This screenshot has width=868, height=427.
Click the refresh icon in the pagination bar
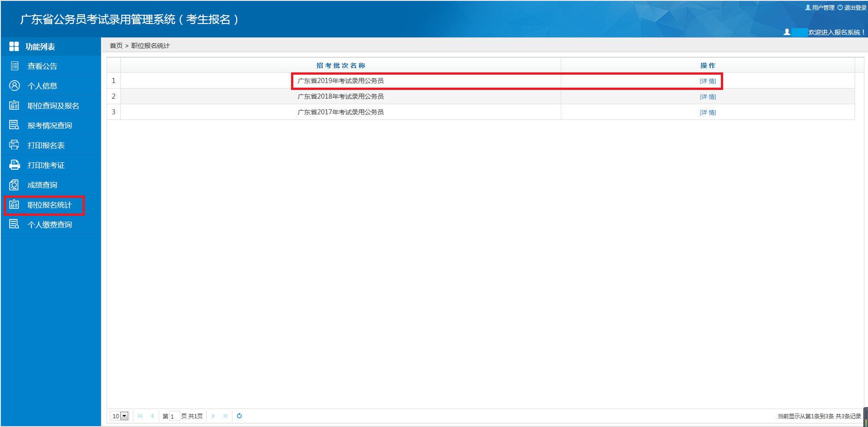pos(239,416)
